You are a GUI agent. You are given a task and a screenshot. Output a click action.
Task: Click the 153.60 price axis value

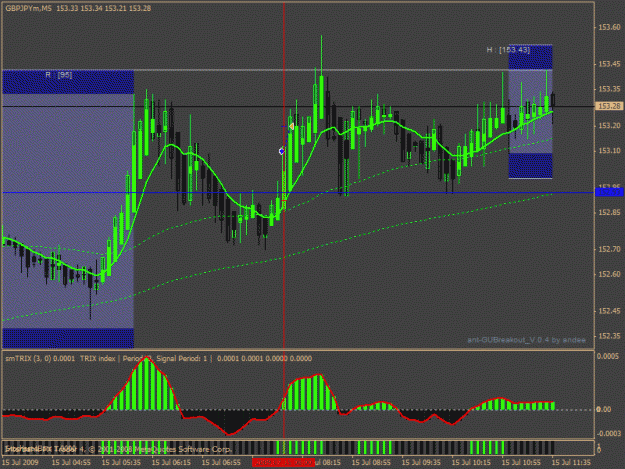click(x=609, y=27)
